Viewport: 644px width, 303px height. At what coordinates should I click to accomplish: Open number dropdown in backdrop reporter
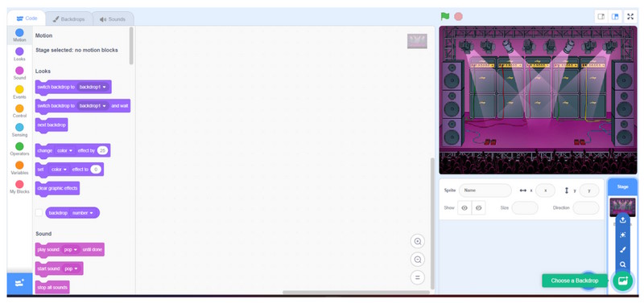coord(83,213)
